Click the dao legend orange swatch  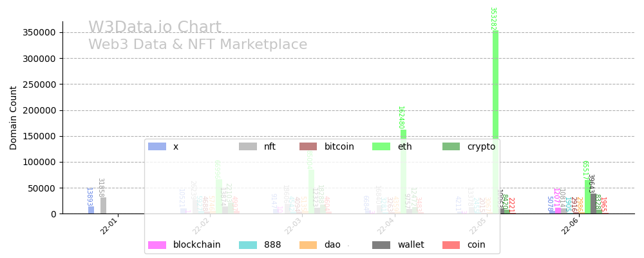point(308,245)
